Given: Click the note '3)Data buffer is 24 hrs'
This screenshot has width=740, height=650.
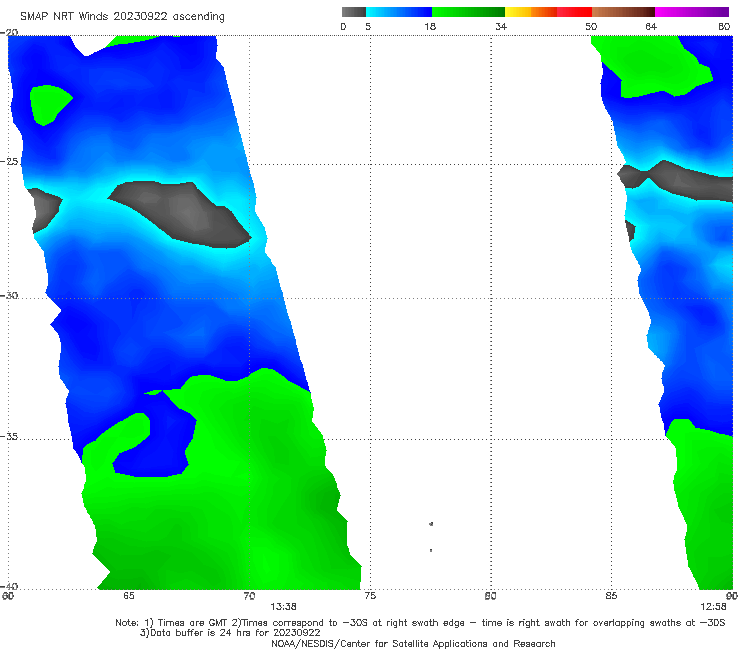Looking at the screenshot, I should click(x=230, y=633).
